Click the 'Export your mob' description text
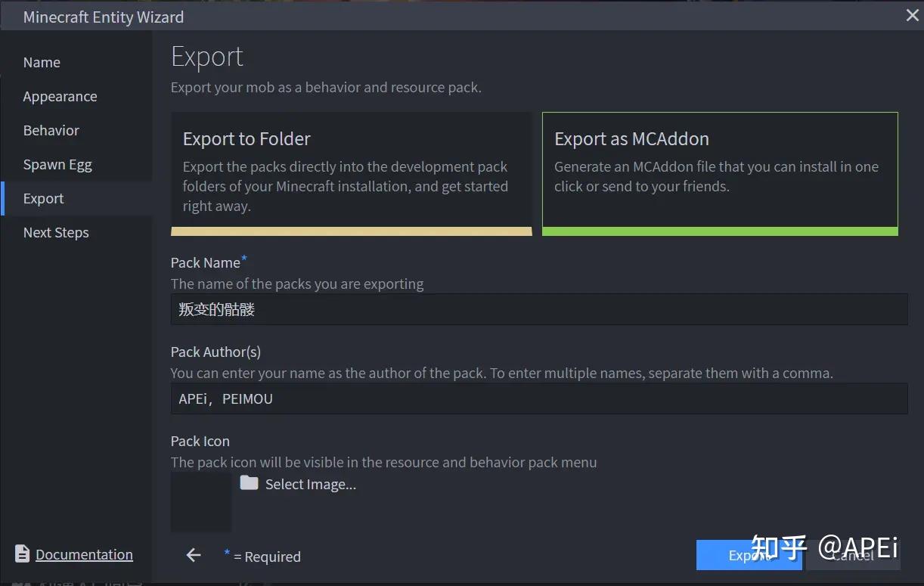Image resolution: width=924 pixels, height=586 pixels. 326,88
